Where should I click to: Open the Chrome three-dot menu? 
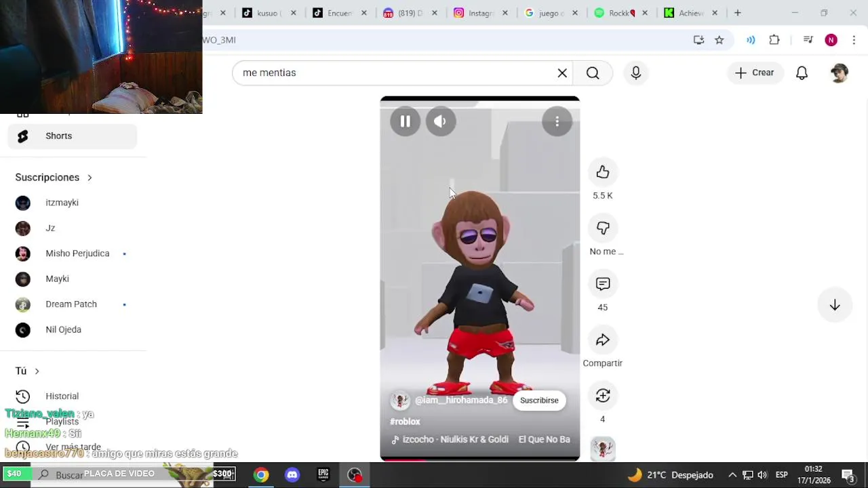point(854,40)
